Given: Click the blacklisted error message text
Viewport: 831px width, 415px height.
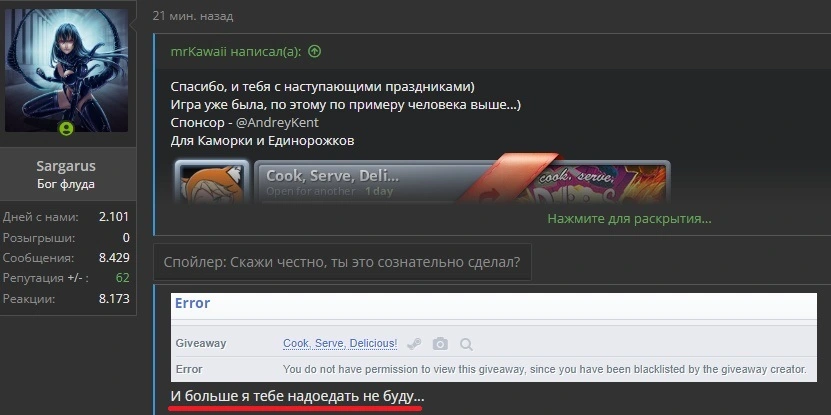Looking at the screenshot, I should coord(545,369).
